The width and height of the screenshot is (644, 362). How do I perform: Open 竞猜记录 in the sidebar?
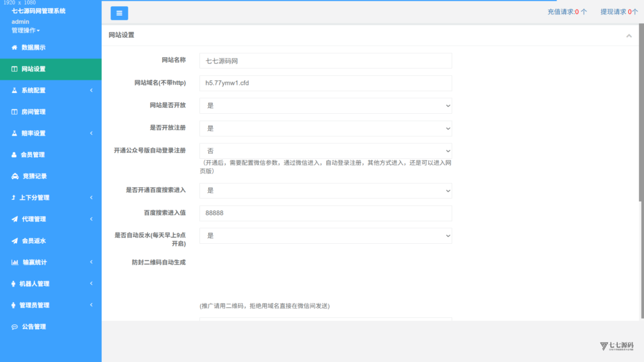click(51, 176)
